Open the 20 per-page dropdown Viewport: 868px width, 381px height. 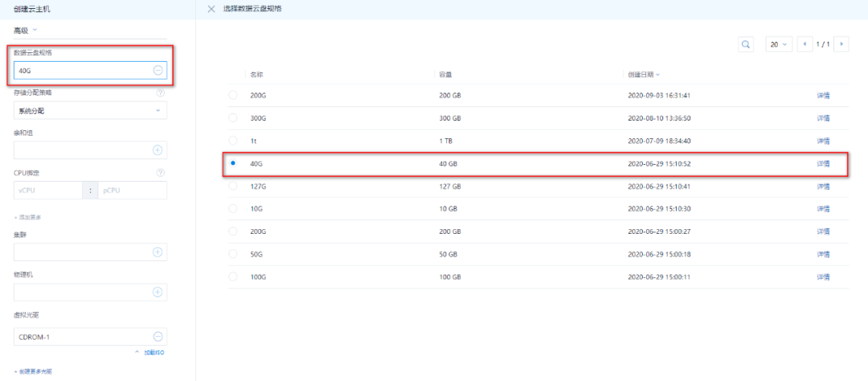coord(779,44)
